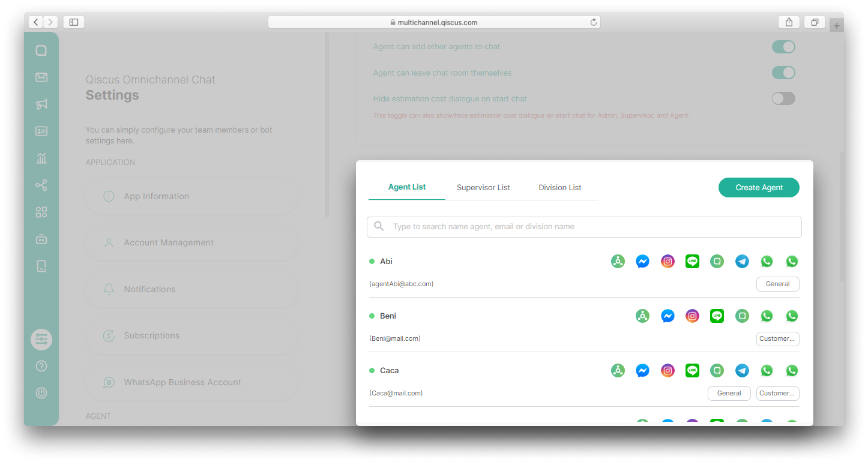
Task: Open the analytics chart icon in sidebar
Action: click(41, 158)
